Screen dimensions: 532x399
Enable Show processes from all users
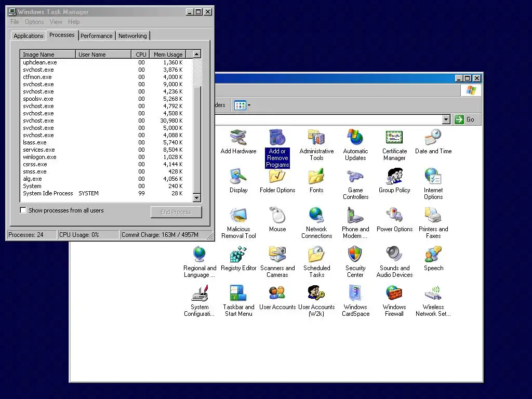23,210
